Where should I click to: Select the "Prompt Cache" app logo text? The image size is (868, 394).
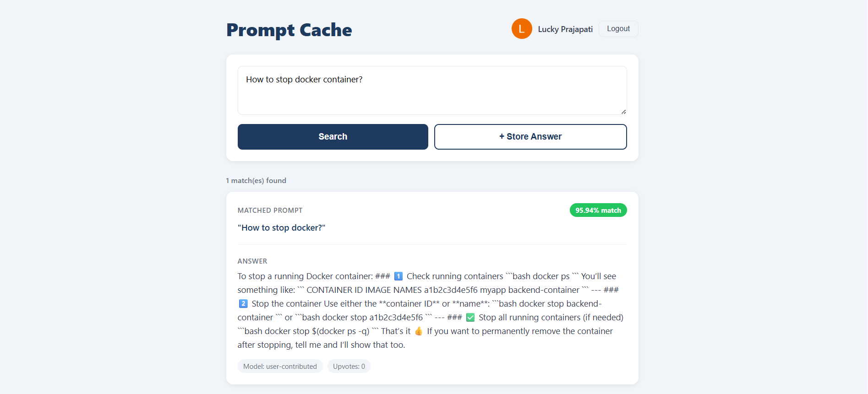[x=289, y=30]
